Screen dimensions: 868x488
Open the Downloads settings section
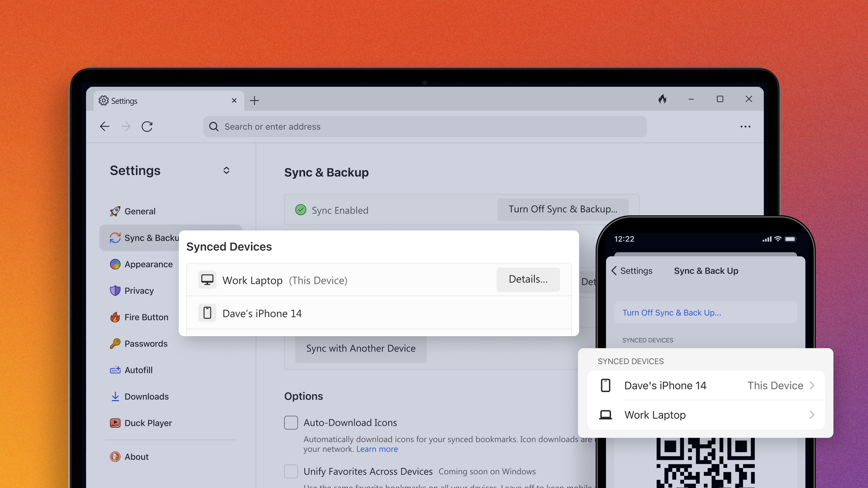(x=146, y=396)
